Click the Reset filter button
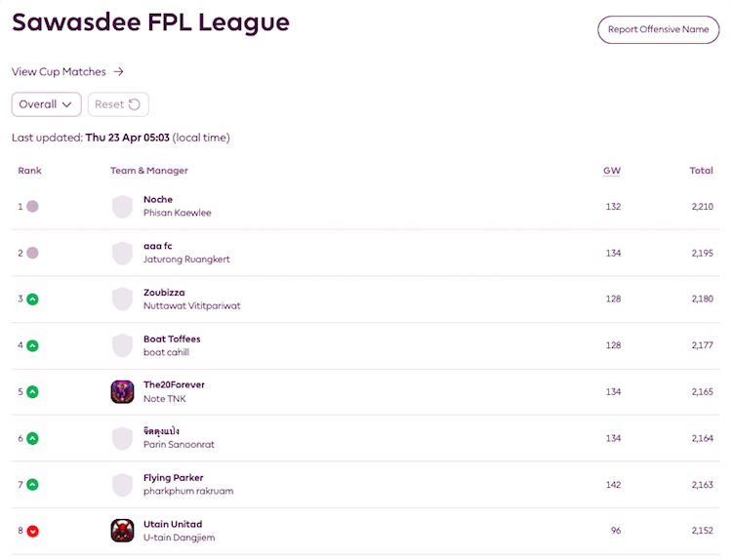 pos(118,104)
